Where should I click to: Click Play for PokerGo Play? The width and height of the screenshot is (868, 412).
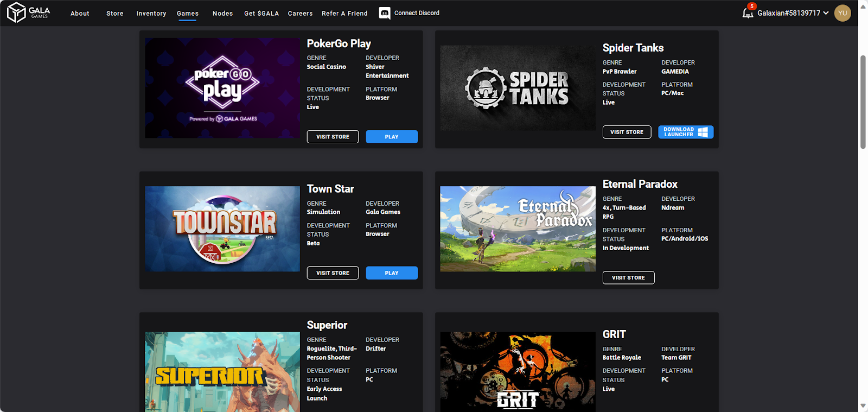point(391,137)
